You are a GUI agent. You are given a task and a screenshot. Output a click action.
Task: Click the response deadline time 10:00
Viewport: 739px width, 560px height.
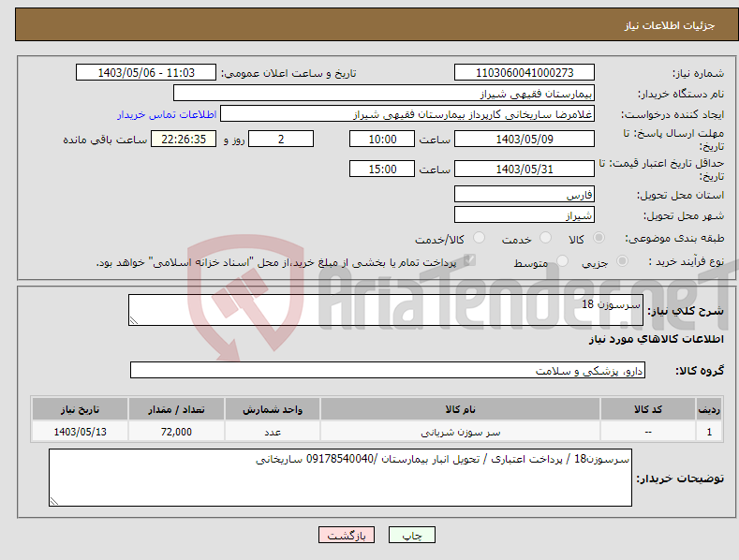382,139
